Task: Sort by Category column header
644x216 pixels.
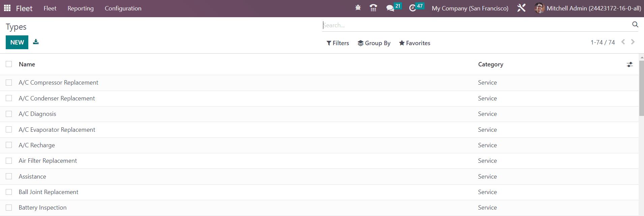Action: pyautogui.click(x=491, y=64)
